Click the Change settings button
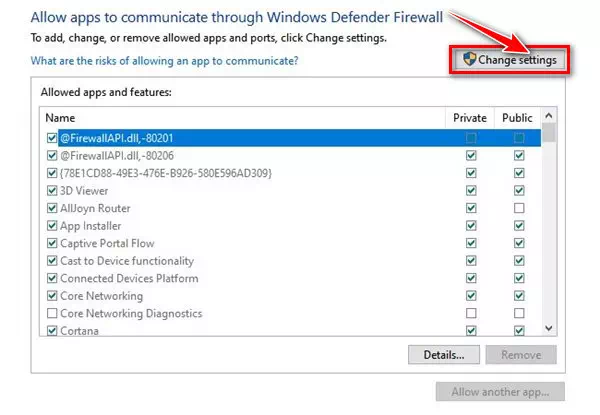 (x=509, y=60)
